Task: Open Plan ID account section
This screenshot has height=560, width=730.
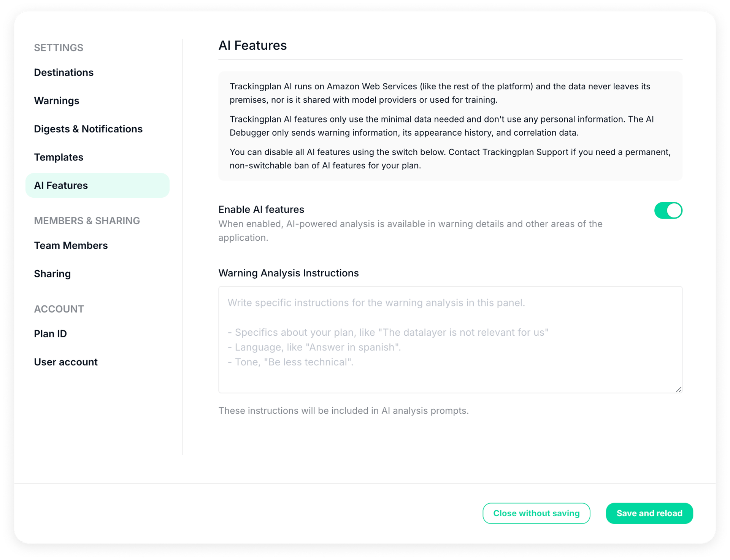Action: tap(51, 334)
